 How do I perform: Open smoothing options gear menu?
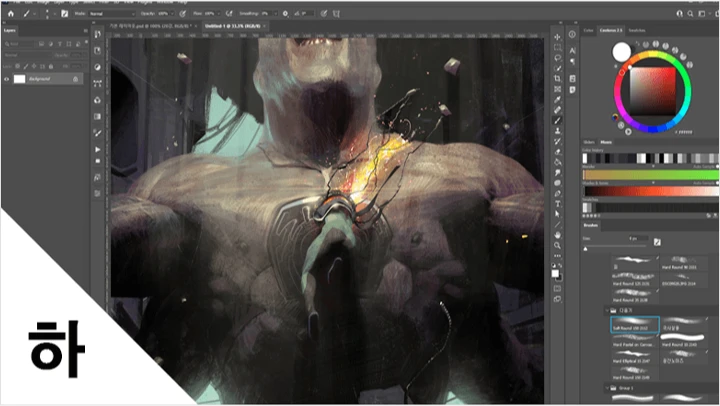tap(285, 14)
